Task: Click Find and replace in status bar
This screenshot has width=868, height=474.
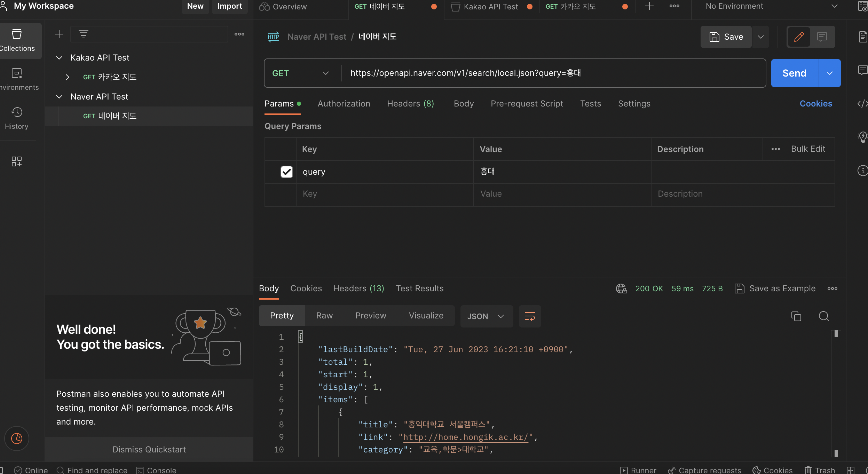Action: [92, 470]
